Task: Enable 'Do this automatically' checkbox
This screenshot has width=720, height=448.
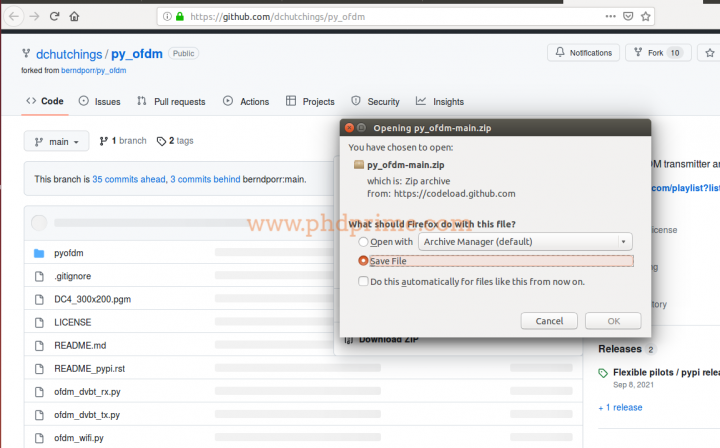Action: click(x=364, y=282)
